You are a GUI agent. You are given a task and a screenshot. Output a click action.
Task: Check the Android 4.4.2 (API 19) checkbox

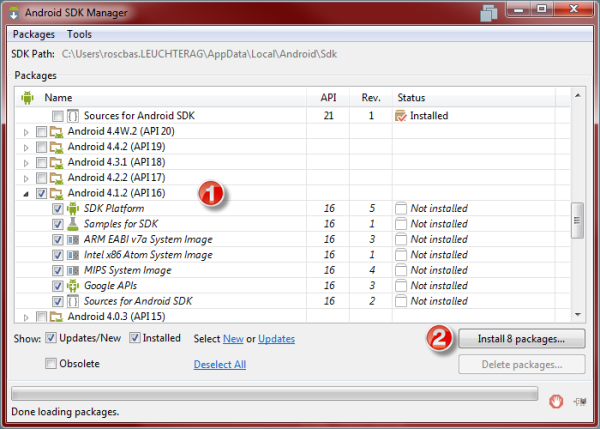tap(41, 147)
